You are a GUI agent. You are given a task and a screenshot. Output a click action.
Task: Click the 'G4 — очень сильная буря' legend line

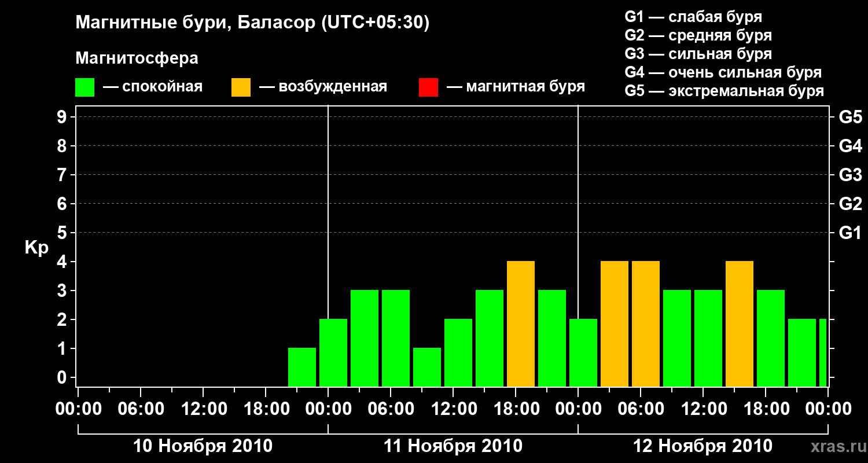(723, 72)
